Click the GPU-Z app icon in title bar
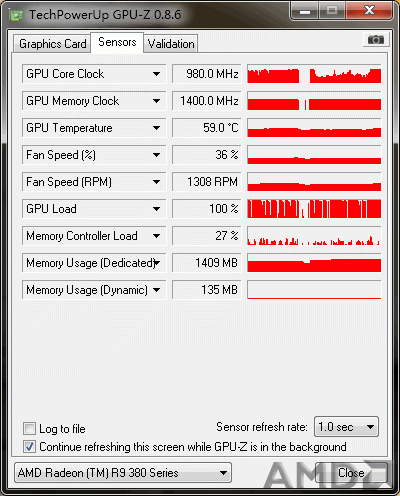The height and width of the screenshot is (496, 400). (x=16, y=15)
